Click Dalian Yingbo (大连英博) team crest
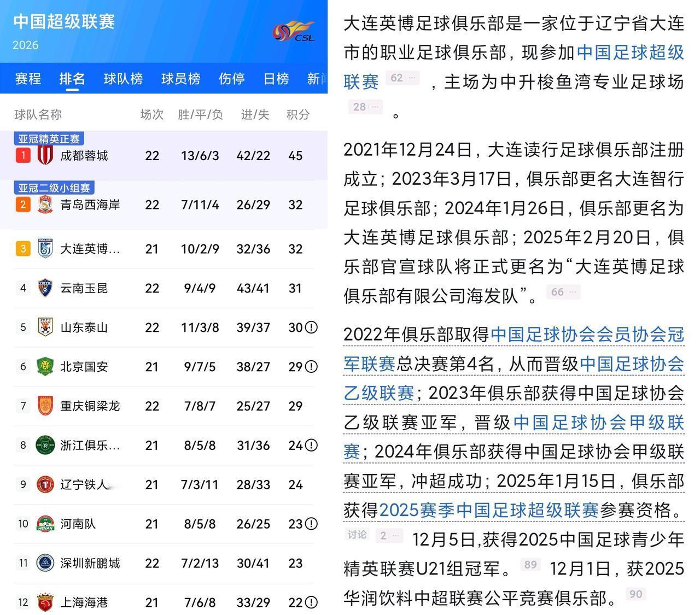The height and width of the screenshot is (615, 700). (45, 249)
